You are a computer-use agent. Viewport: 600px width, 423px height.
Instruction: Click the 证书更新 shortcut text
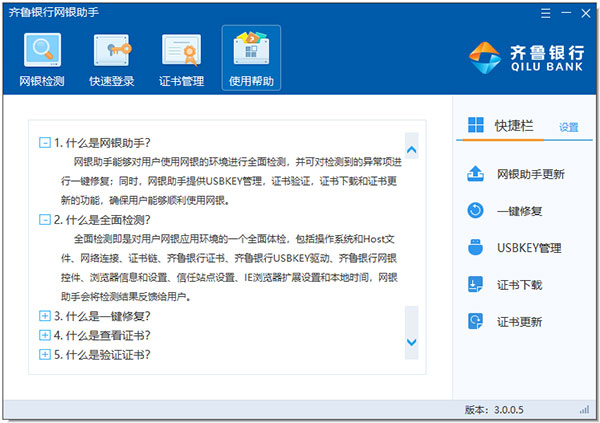[x=519, y=322]
